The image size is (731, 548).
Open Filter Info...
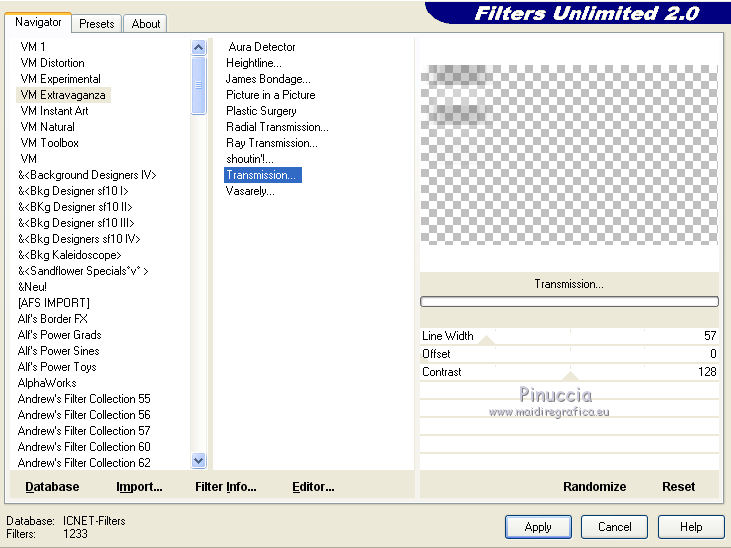[x=226, y=486]
